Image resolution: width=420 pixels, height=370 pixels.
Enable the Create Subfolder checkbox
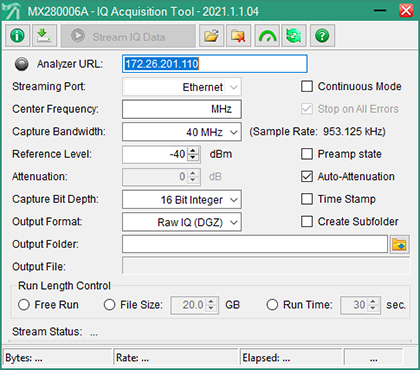coord(307,221)
